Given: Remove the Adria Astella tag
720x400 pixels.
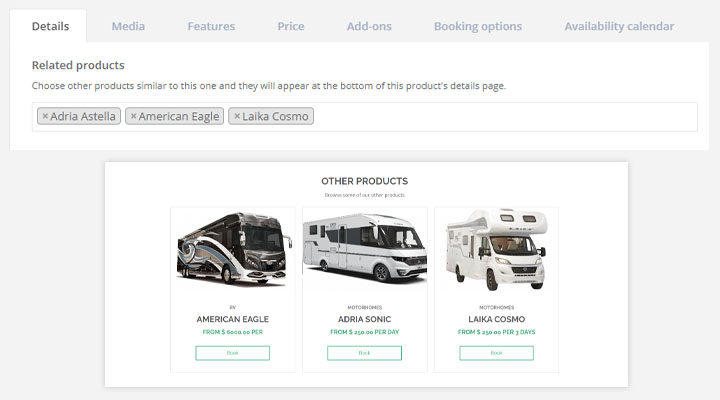Looking at the screenshot, I should pos(45,116).
